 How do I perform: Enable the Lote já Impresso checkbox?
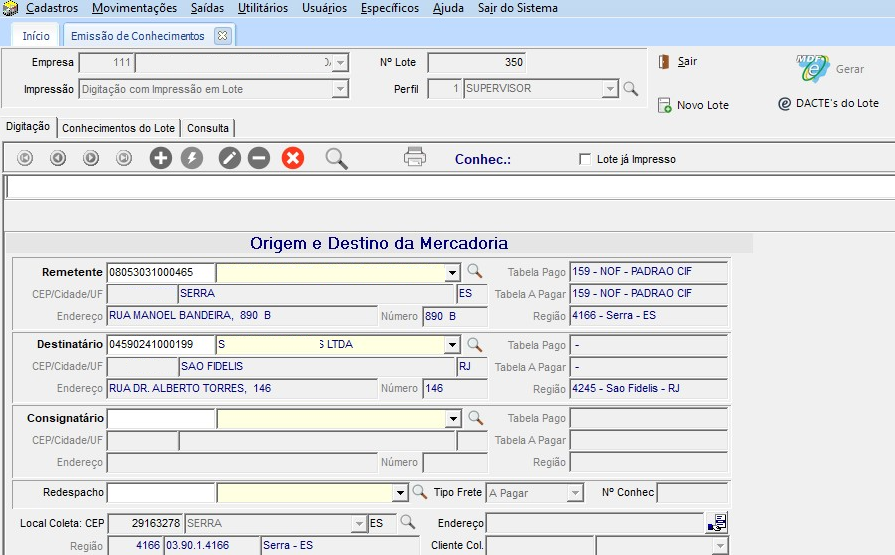(586, 160)
